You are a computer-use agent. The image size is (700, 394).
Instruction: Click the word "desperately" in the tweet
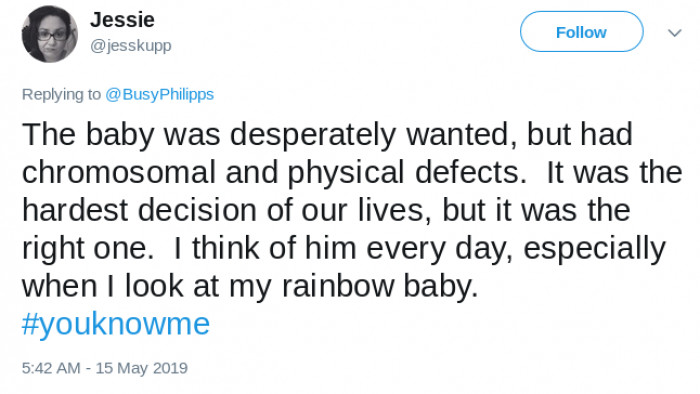coord(313,135)
